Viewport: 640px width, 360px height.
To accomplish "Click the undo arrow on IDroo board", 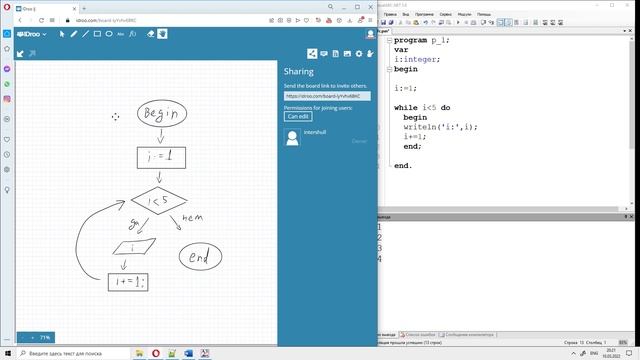I will (20, 53).
